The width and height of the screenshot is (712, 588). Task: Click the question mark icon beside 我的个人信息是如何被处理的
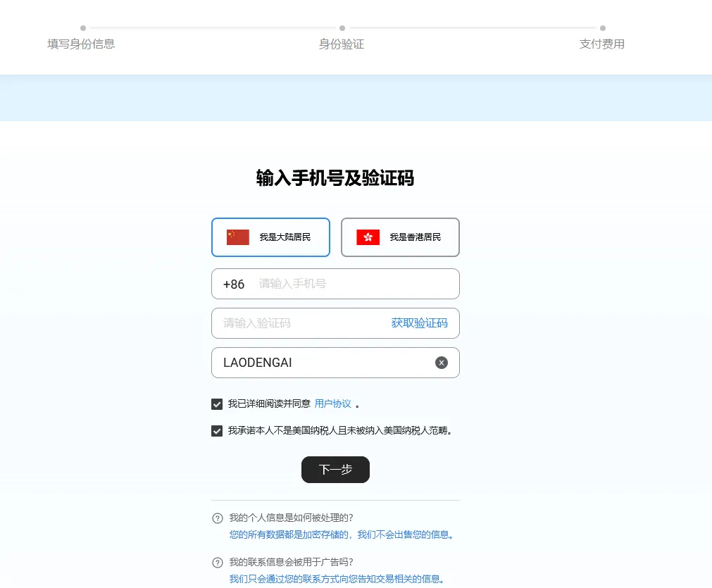[x=218, y=518]
